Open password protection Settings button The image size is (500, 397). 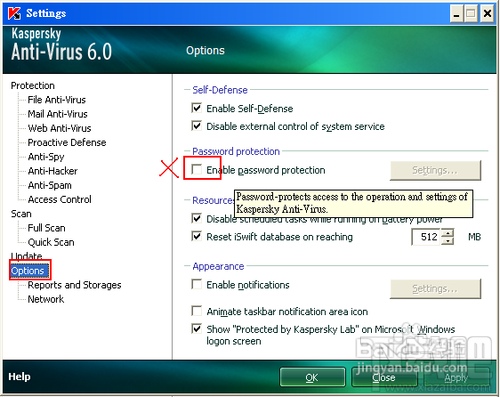[435, 170]
